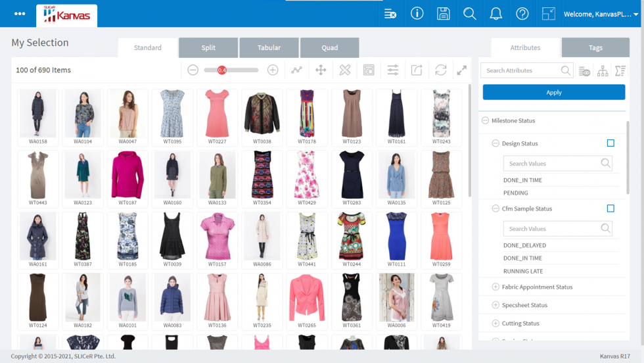Click the layout window icon in header
The width and height of the screenshot is (644, 363).
(548, 14)
